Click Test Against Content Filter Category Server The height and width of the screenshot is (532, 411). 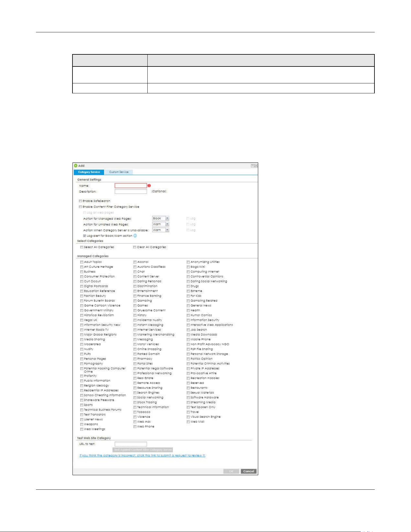143,450
